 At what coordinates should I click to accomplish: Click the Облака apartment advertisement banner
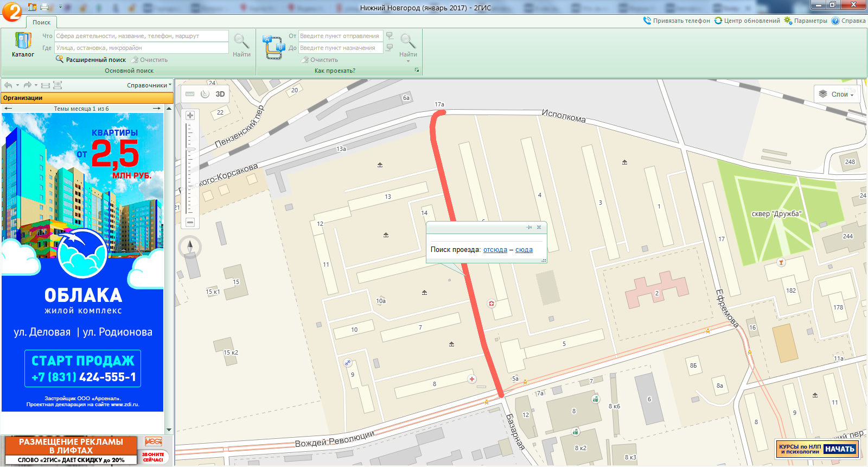82,262
